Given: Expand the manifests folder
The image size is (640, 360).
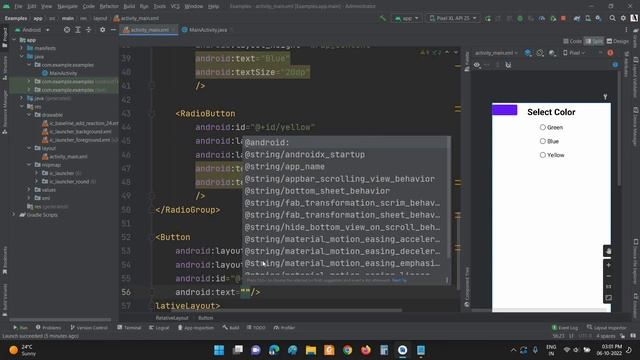Looking at the screenshot, I should [22, 48].
